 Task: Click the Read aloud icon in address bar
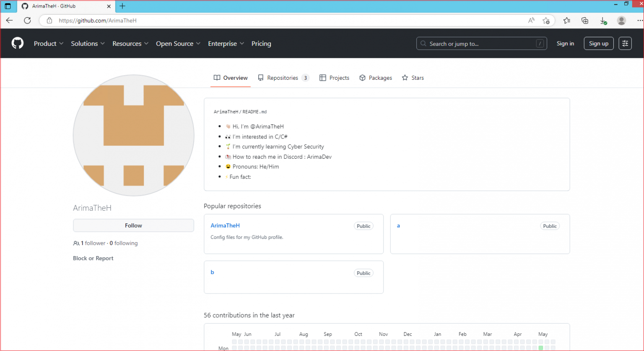pyautogui.click(x=531, y=20)
